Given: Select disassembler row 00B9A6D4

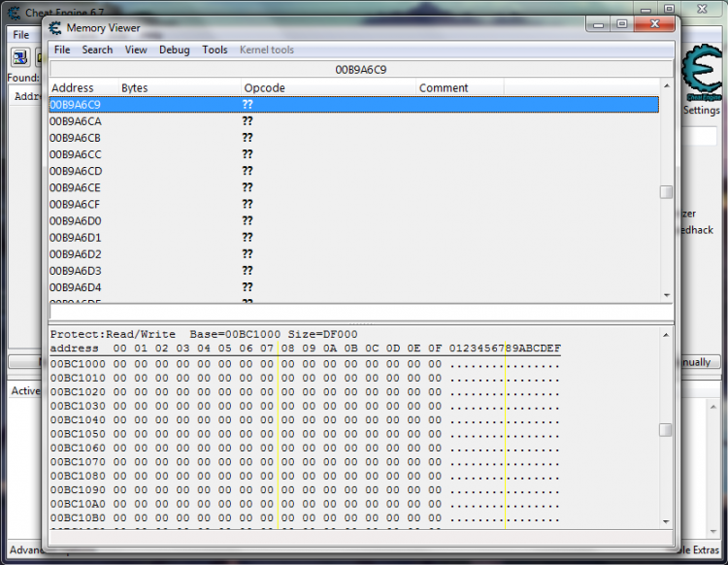Looking at the screenshot, I should 353,287.
